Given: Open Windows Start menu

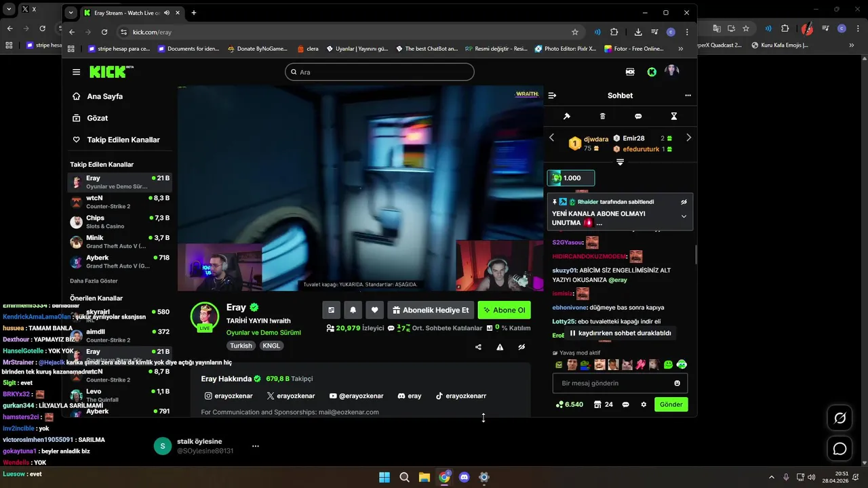Looking at the screenshot, I should pyautogui.click(x=384, y=477).
